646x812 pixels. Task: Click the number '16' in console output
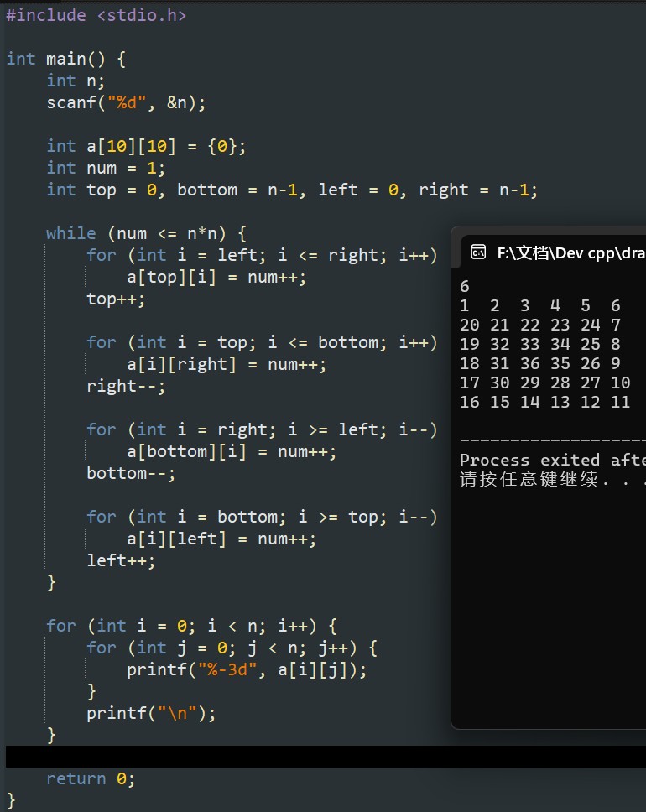point(469,403)
